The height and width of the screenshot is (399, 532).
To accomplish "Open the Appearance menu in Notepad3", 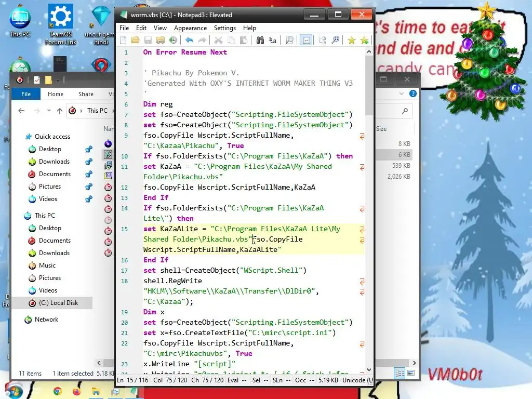I will point(190,28).
